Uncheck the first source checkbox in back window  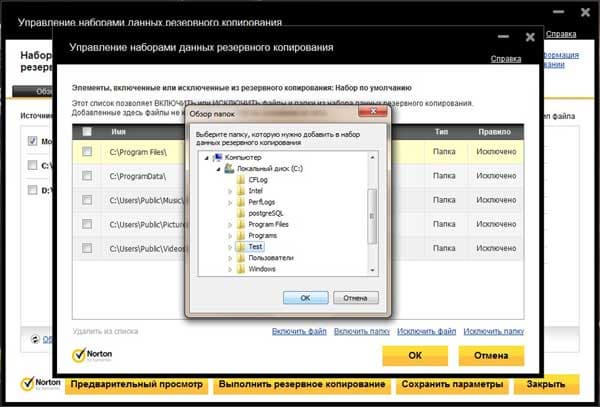[x=33, y=141]
